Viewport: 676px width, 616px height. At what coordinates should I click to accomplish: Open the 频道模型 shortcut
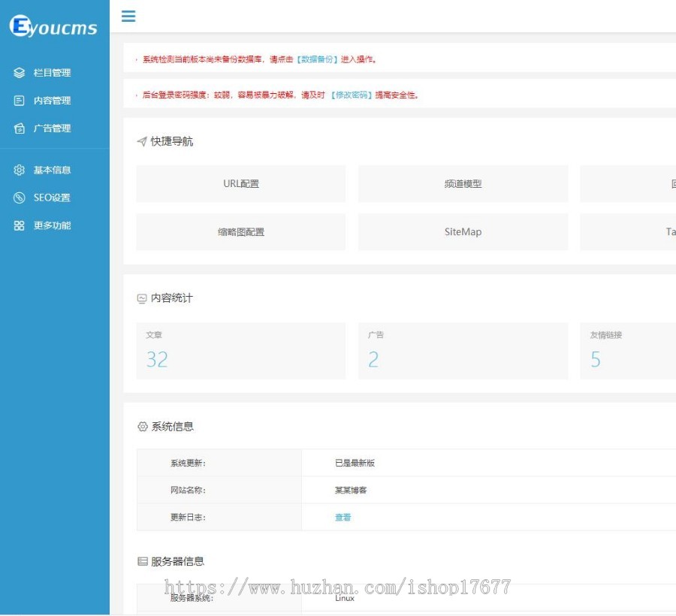click(x=463, y=183)
